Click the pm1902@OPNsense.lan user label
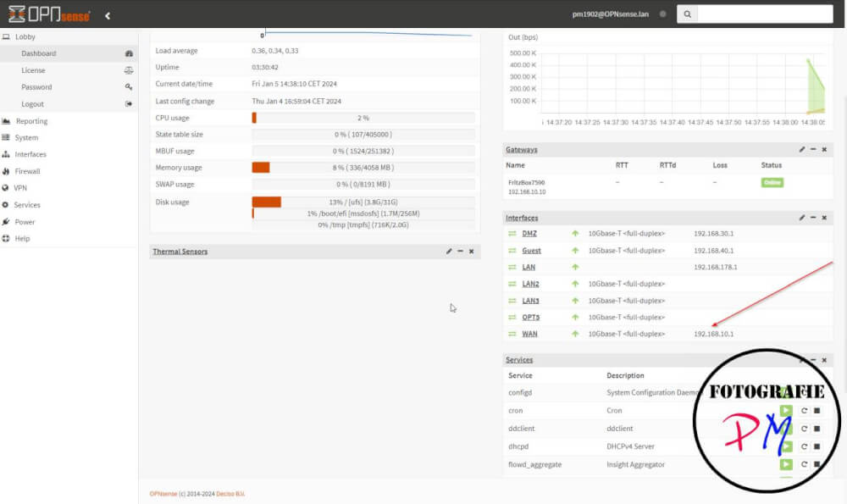This screenshot has height=504, width=847. point(611,14)
